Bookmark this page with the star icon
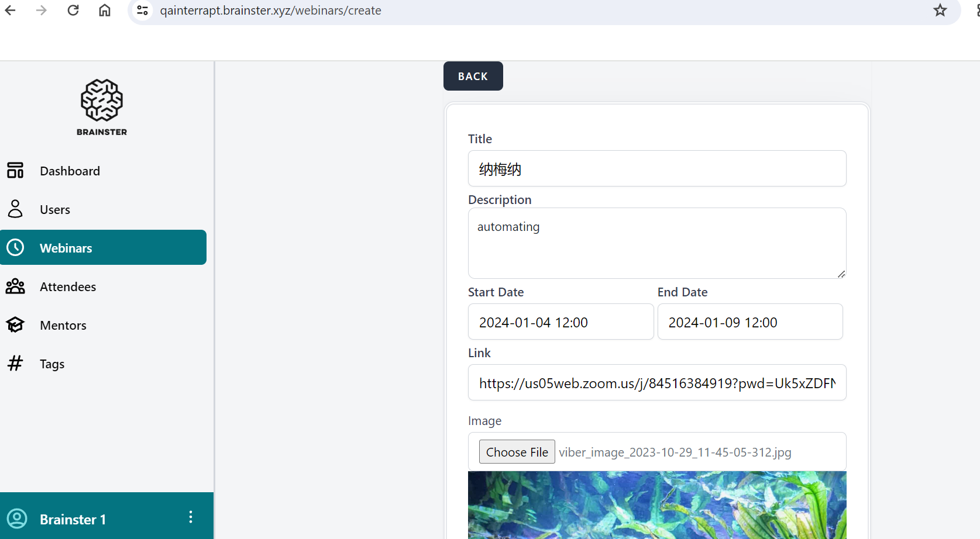The image size is (980, 539). 940,11
